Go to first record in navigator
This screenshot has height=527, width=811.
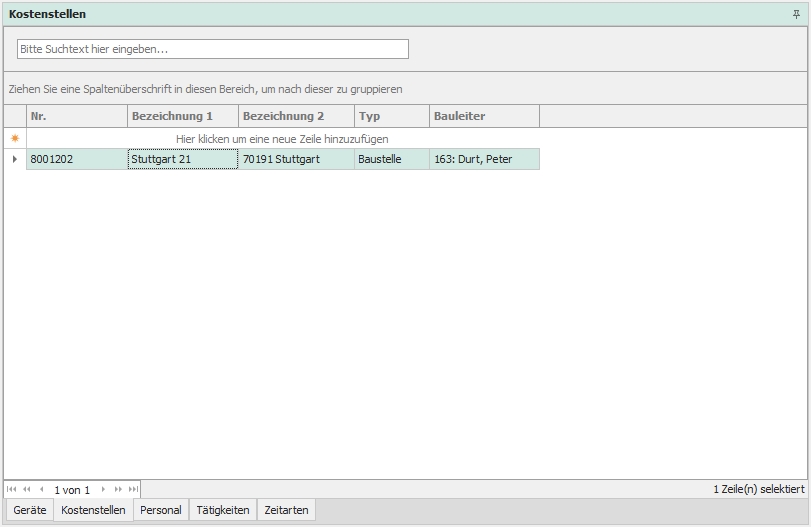pos(12,490)
